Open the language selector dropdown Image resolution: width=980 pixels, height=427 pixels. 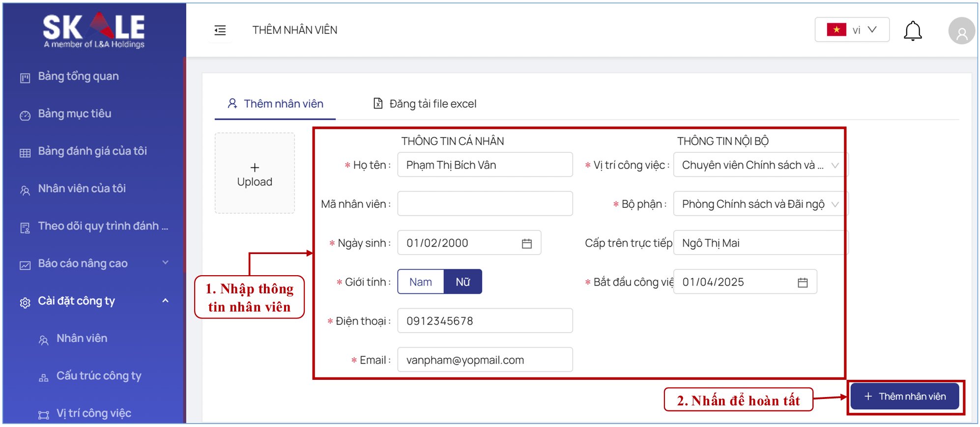(x=852, y=30)
